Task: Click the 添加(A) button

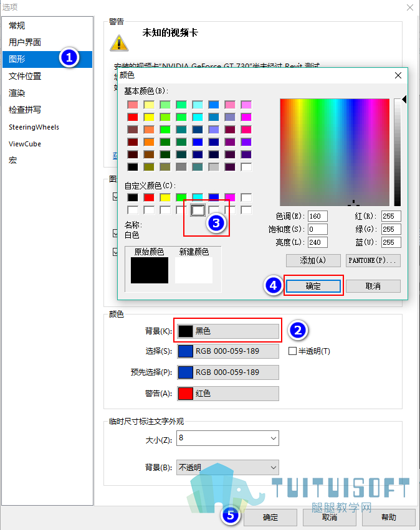Action: (x=313, y=260)
